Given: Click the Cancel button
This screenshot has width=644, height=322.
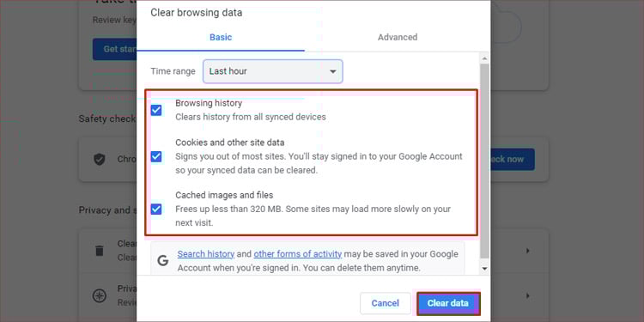Looking at the screenshot, I should click(x=386, y=303).
